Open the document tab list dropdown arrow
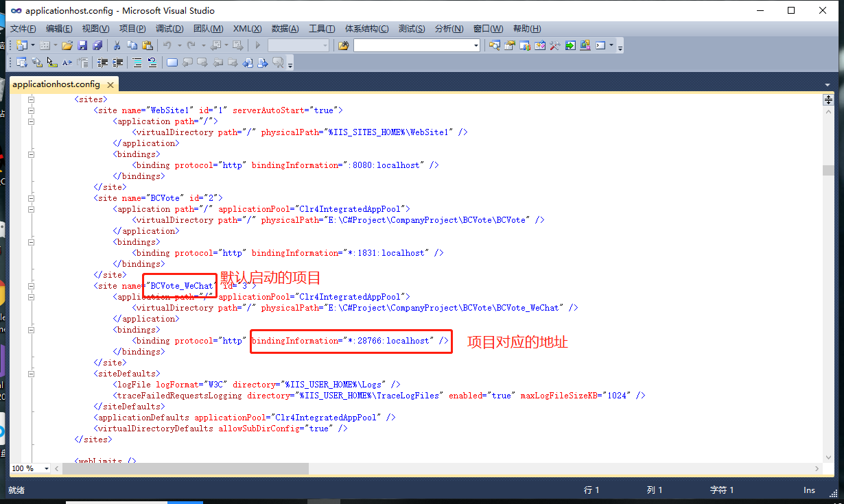Image resolution: width=844 pixels, height=504 pixels. click(x=827, y=84)
